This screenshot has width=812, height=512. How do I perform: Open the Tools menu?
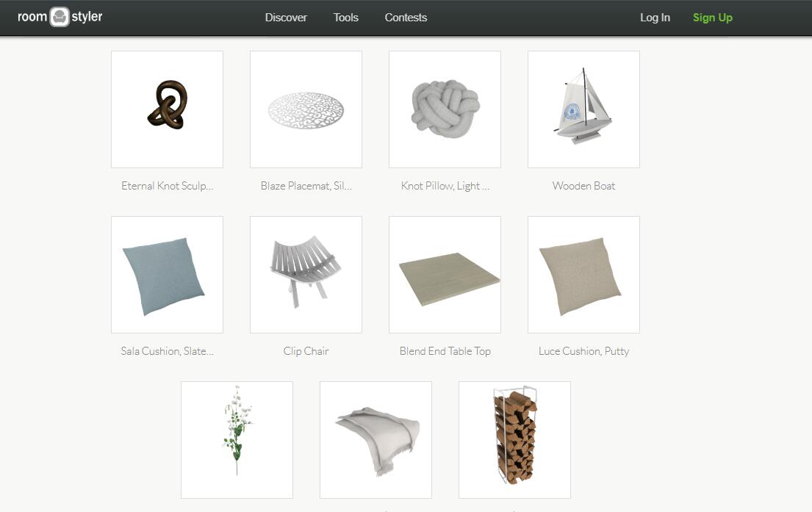pyautogui.click(x=346, y=18)
